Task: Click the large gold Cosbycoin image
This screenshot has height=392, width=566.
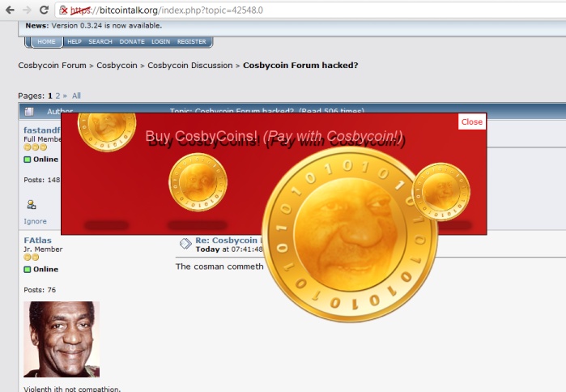Action: pos(350,234)
